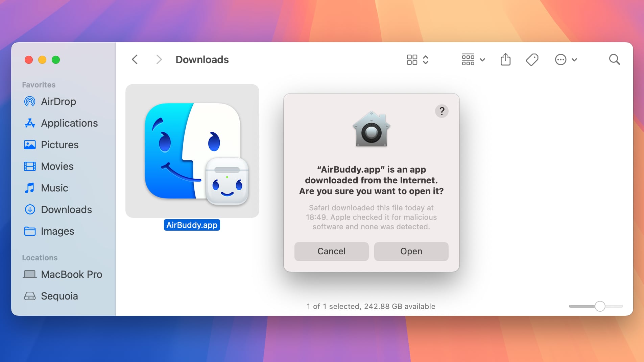Open the More actions ellipsis menu
The image size is (644, 362).
(x=566, y=60)
